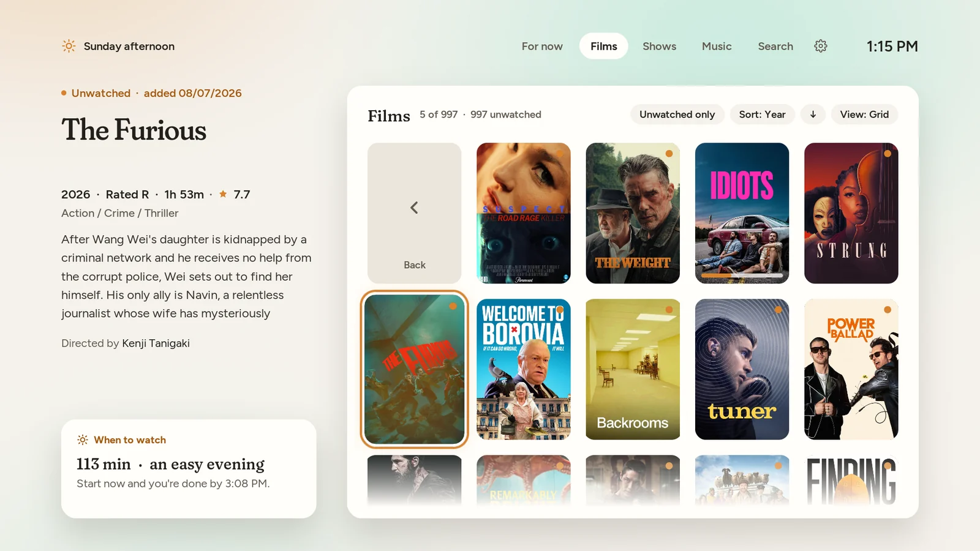
Task: Choose the Idiots film poster
Action: click(742, 213)
